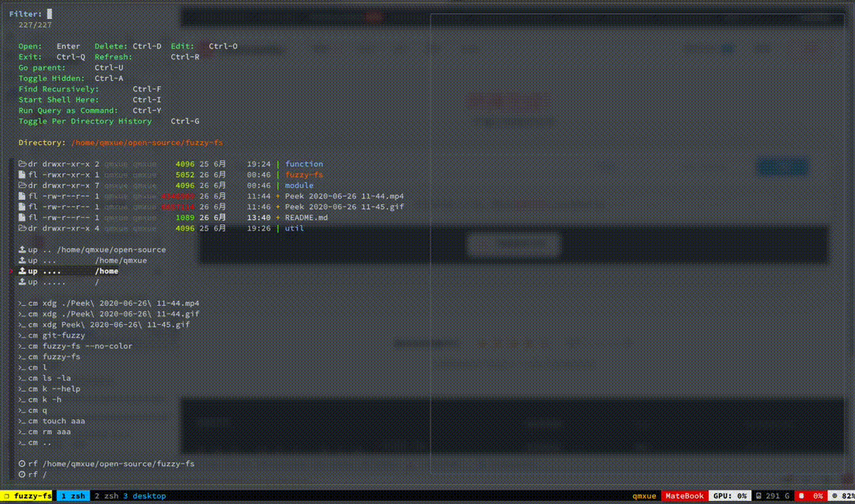Click up icon for /home/qmxue/open-source
The width and height of the screenshot is (855, 504).
[22, 250]
